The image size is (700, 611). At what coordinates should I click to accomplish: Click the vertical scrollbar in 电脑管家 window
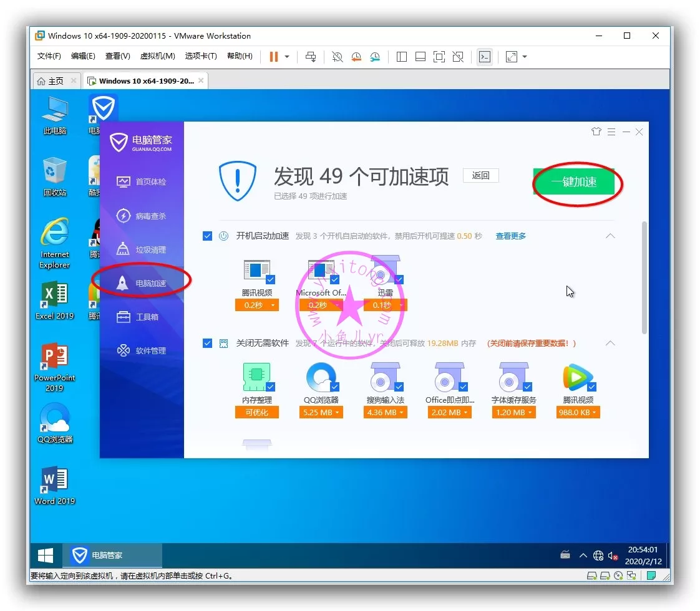tap(644, 277)
